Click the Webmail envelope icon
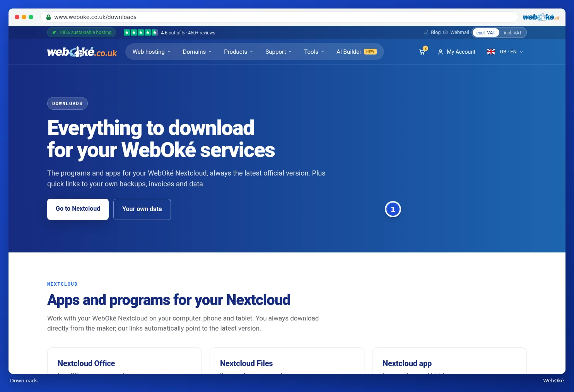 pyautogui.click(x=445, y=32)
